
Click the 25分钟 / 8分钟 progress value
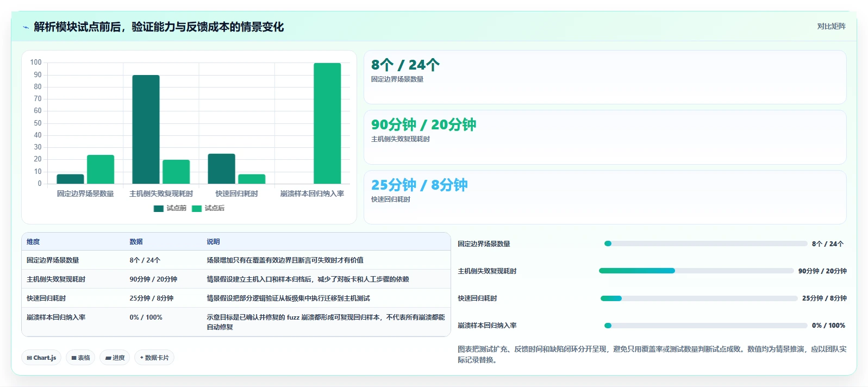(x=825, y=298)
